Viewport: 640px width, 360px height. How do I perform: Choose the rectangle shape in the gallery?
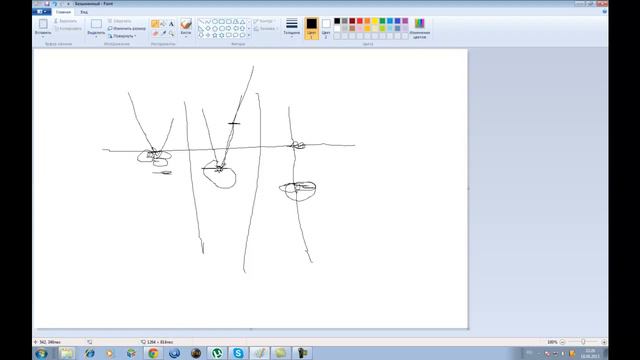[x=222, y=22]
